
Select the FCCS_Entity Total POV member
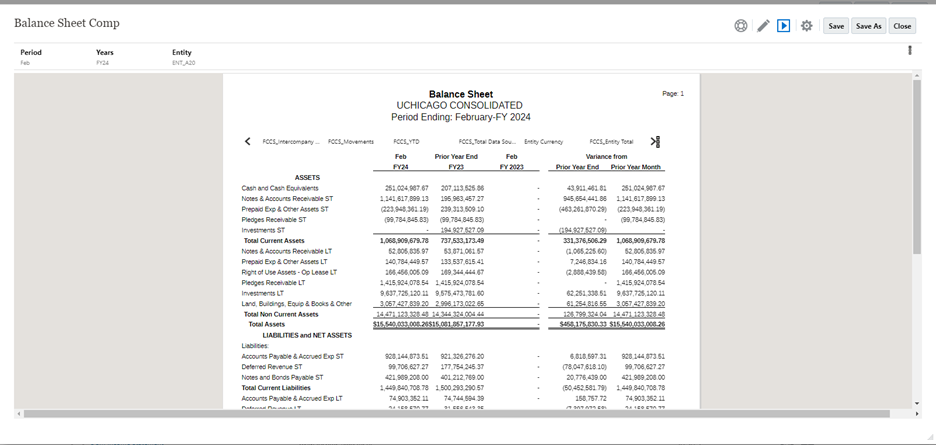[611, 142]
